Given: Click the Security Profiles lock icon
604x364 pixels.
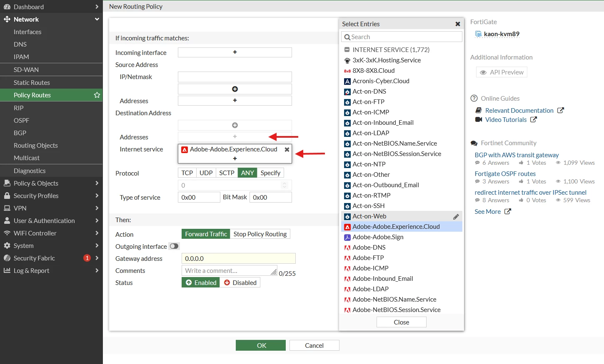Looking at the screenshot, I should coord(7,196).
